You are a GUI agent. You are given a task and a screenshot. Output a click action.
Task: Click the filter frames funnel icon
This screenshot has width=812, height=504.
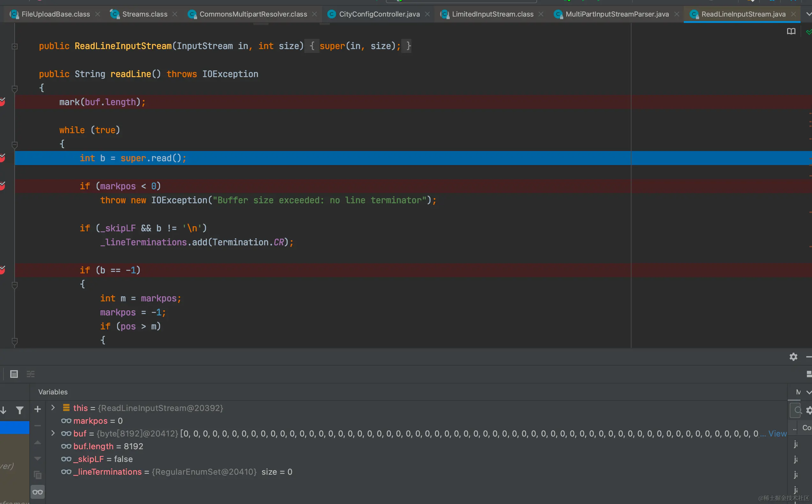coord(20,410)
